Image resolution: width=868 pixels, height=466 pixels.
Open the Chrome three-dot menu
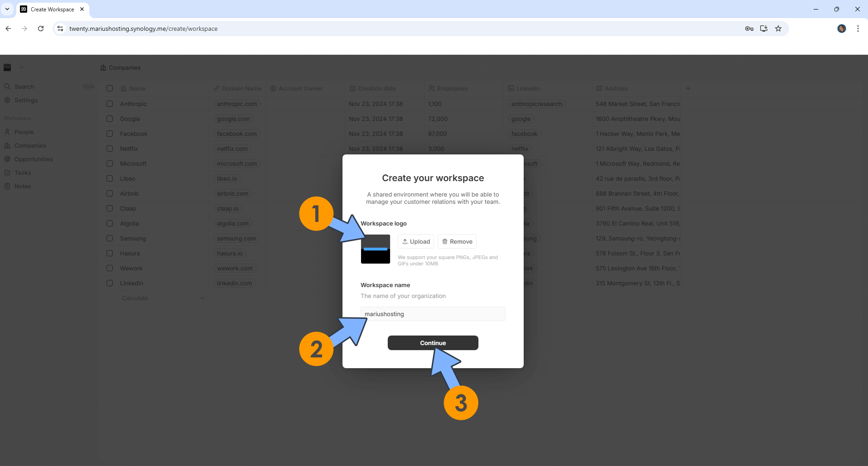pos(858,29)
